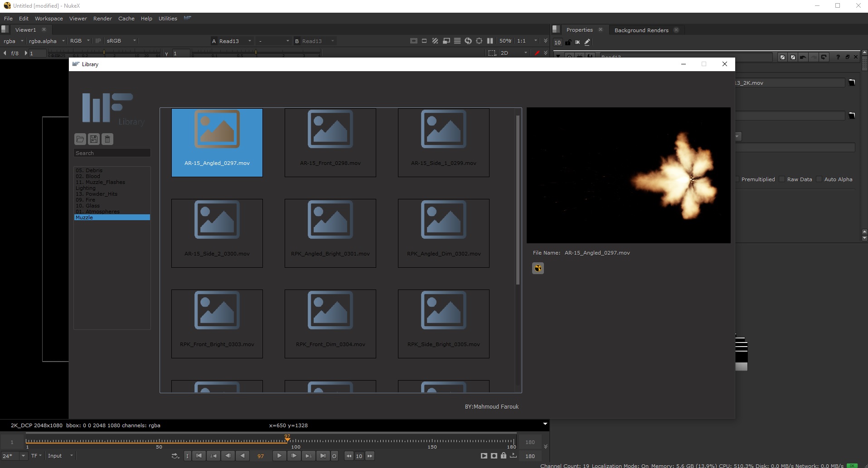Open the 2D view mode dropdown
The width and height of the screenshot is (868, 468).
(x=514, y=53)
